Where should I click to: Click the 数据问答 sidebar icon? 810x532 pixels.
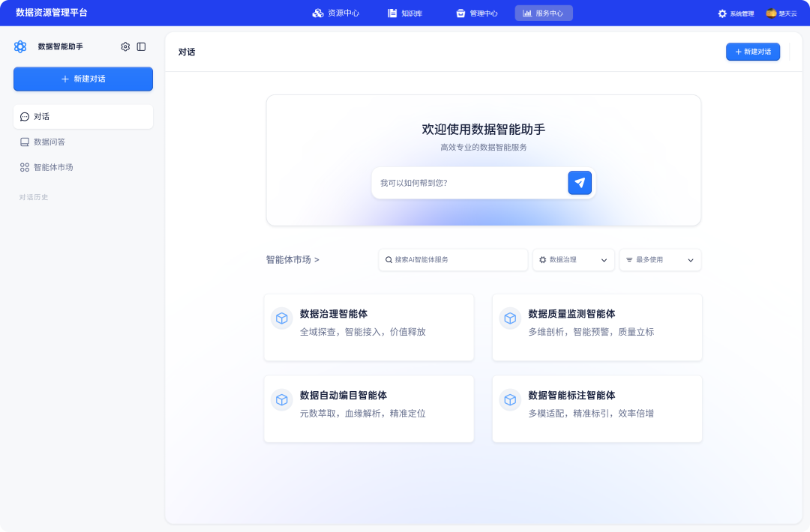(x=24, y=142)
